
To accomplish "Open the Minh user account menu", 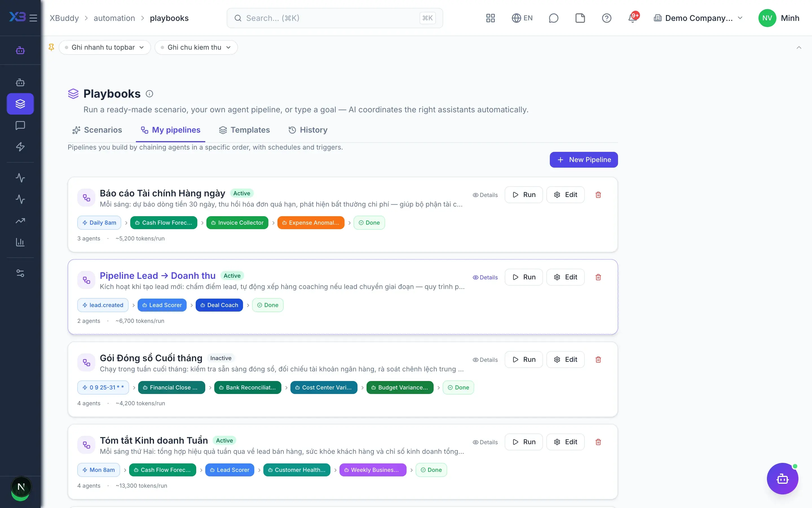I will [779, 18].
